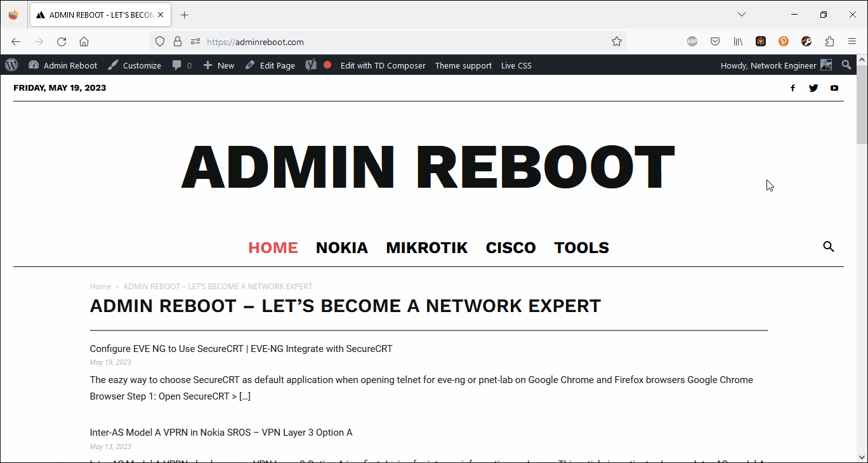The image size is (868, 463).
Task: Select CISCO in the site navigation
Action: pyautogui.click(x=511, y=247)
